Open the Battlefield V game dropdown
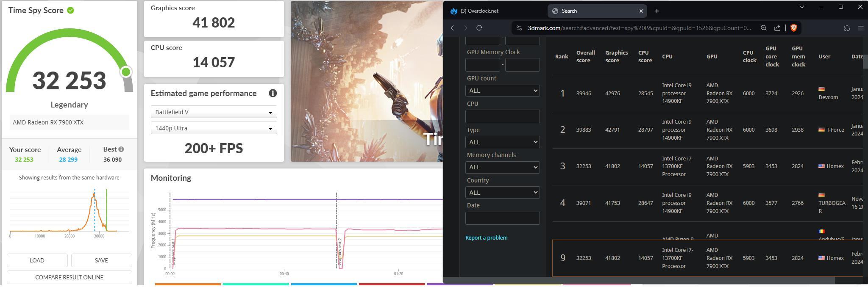The width and height of the screenshot is (868, 287). pos(214,112)
